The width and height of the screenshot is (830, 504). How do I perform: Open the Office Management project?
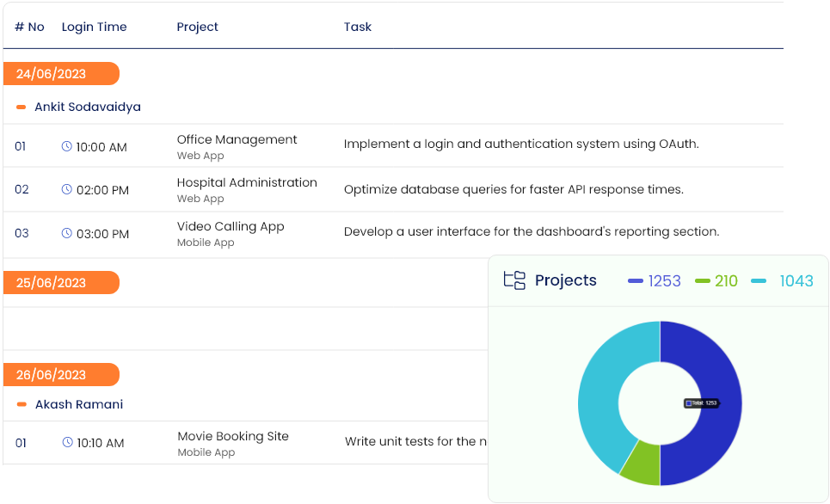click(x=237, y=140)
